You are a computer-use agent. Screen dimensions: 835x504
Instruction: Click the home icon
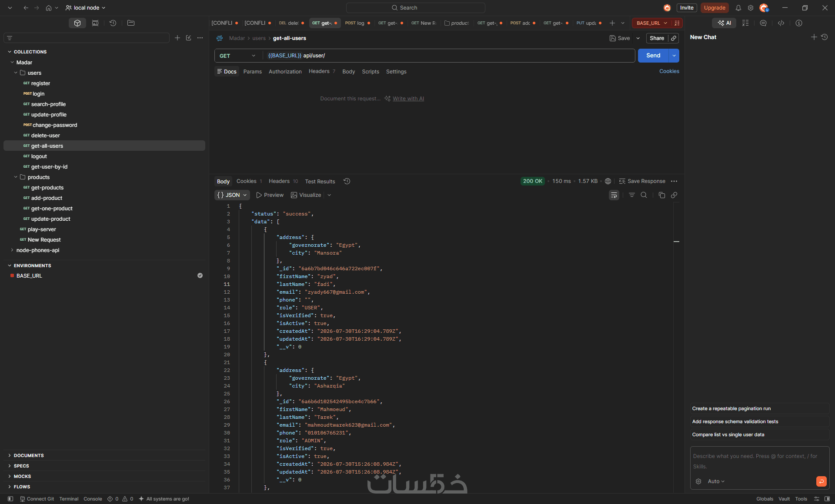point(49,8)
